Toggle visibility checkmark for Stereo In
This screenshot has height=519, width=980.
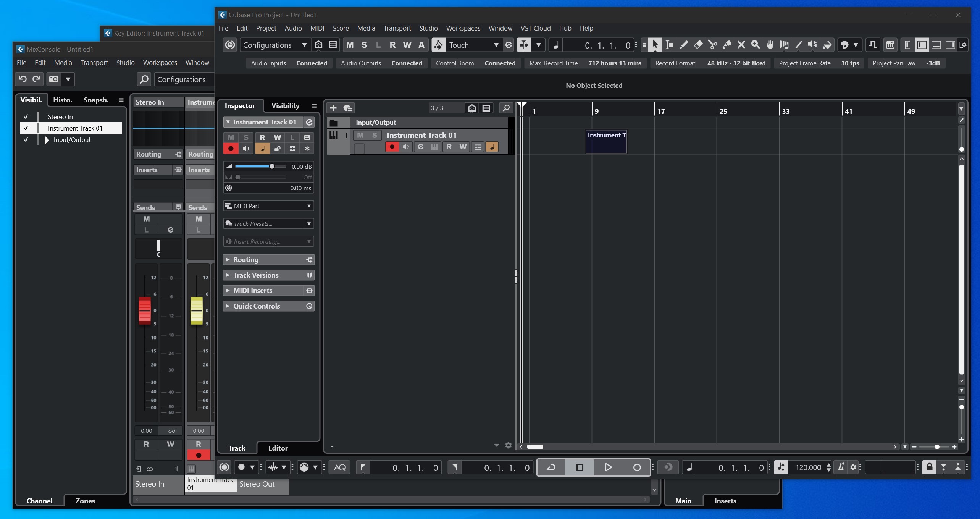point(26,117)
